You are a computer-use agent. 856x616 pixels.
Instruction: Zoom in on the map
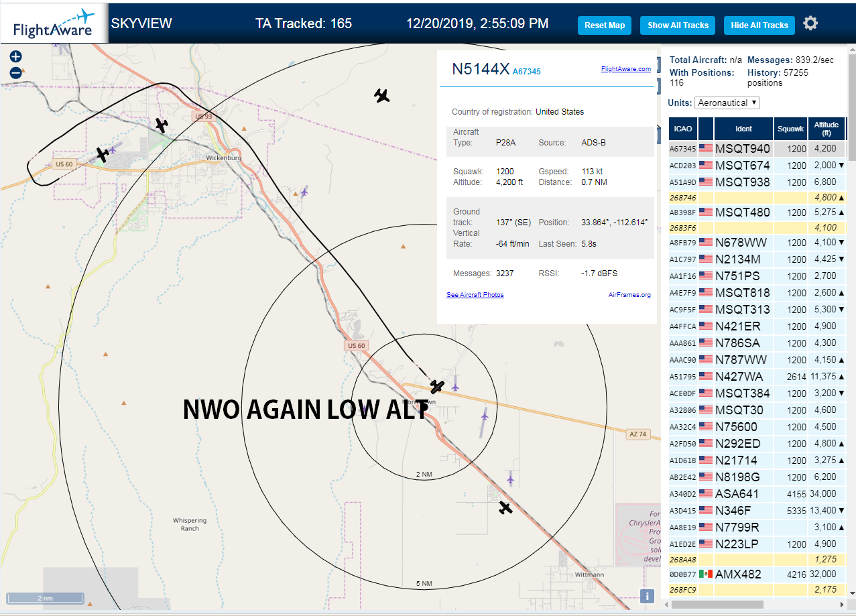click(x=16, y=57)
